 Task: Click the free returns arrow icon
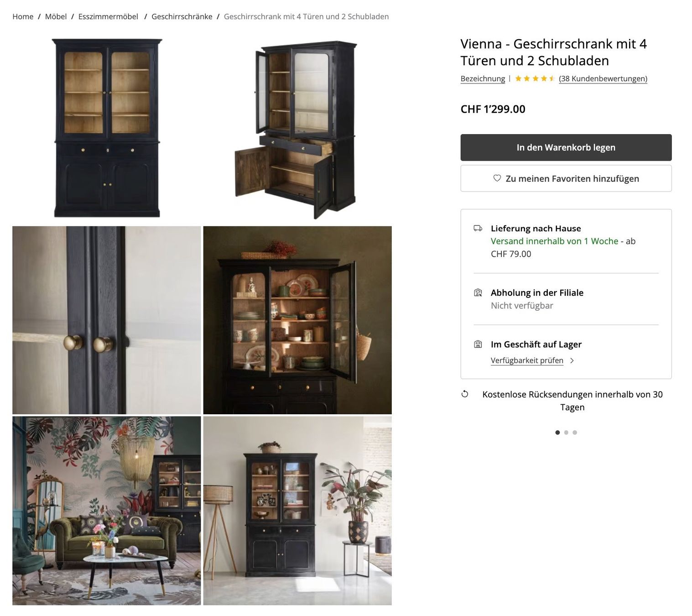coord(464,394)
